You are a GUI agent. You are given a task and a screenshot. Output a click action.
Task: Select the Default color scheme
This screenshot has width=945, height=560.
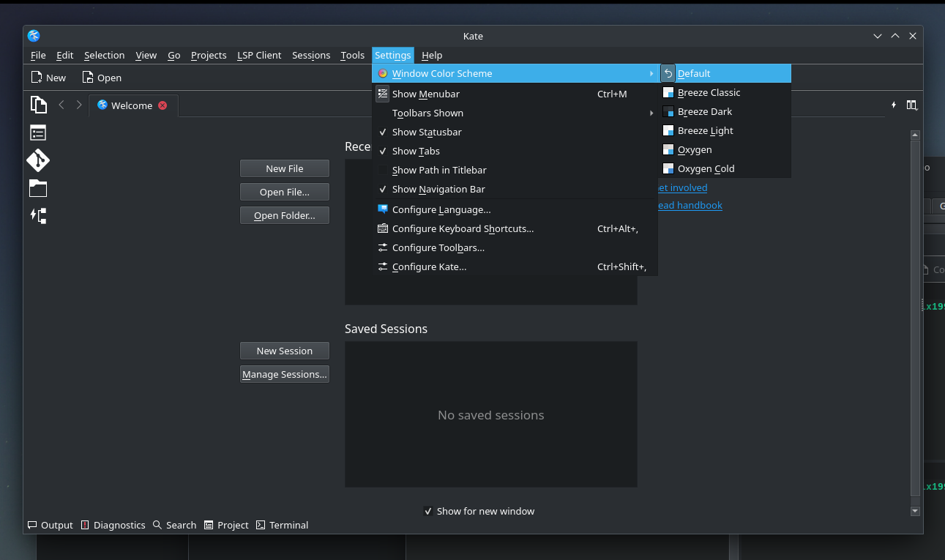725,73
